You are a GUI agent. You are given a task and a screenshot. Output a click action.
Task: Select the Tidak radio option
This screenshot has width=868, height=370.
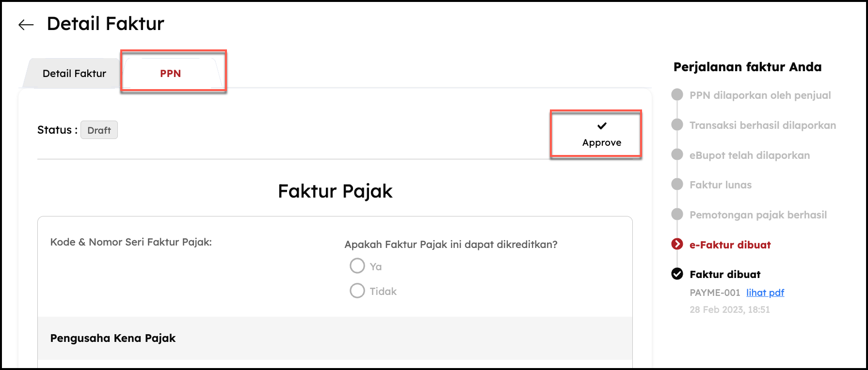click(x=357, y=291)
